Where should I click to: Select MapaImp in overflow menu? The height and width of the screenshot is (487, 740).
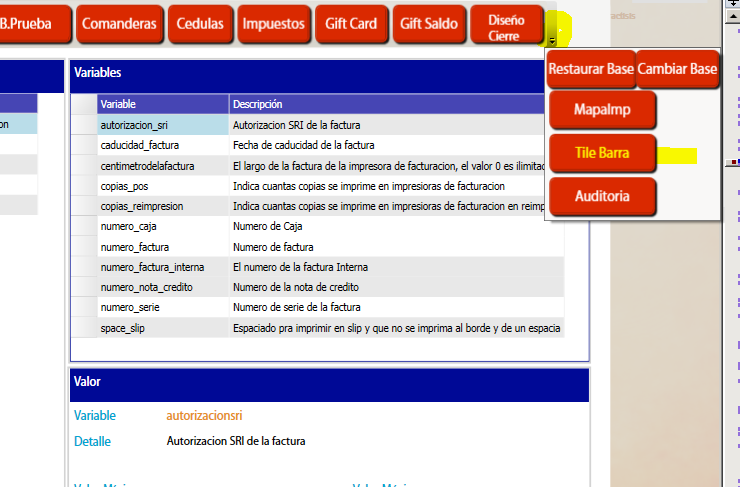coord(602,109)
